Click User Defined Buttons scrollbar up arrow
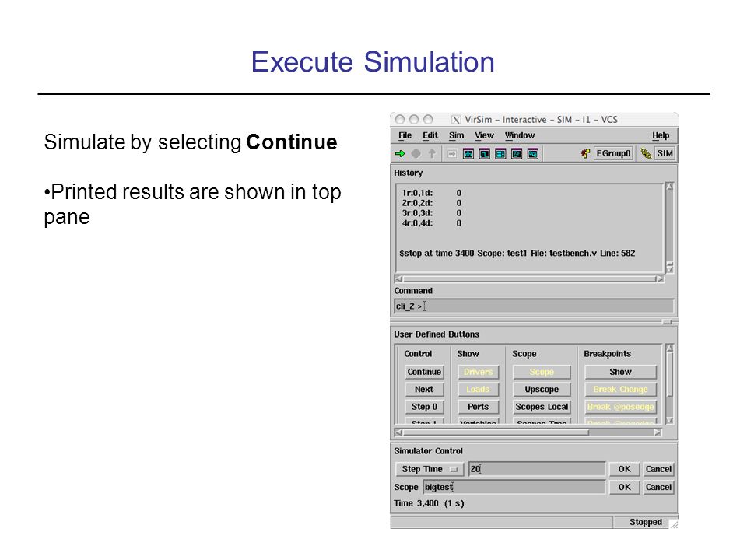This screenshot has height=560, width=747. [669, 348]
